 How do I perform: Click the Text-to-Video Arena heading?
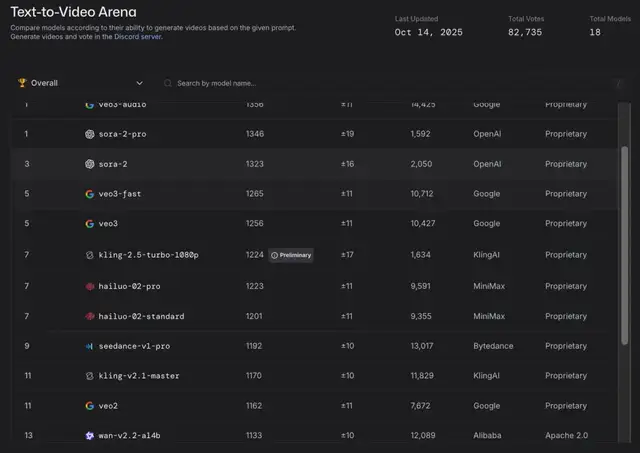click(x=74, y=12)
